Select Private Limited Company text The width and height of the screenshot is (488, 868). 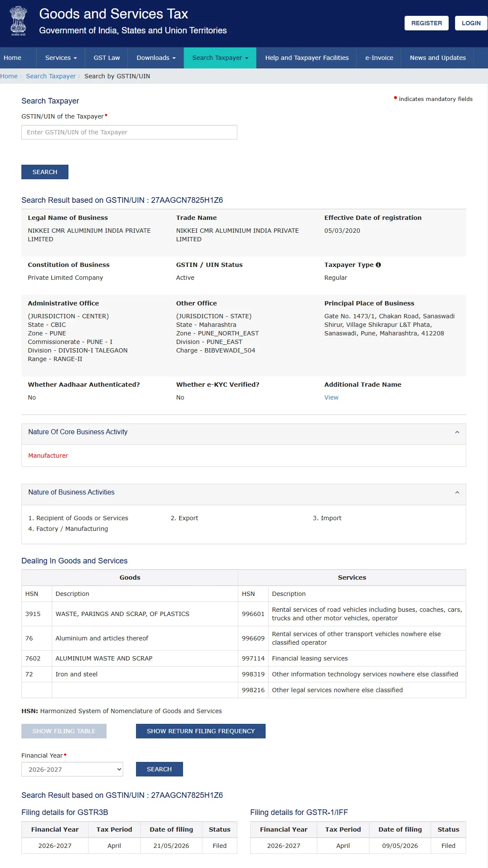point(65,278)
